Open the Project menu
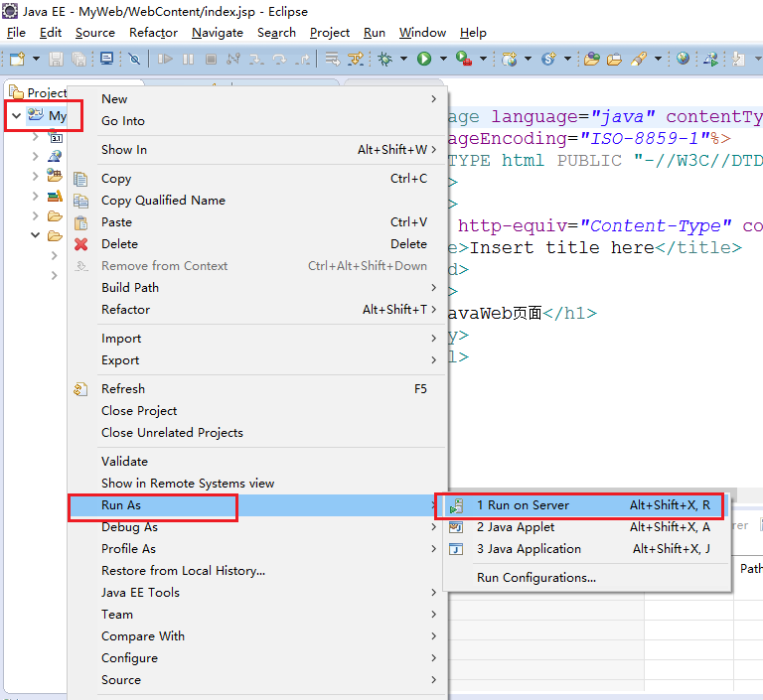Image resolution: width=763 pixels, height=700 pixels. 330,33
